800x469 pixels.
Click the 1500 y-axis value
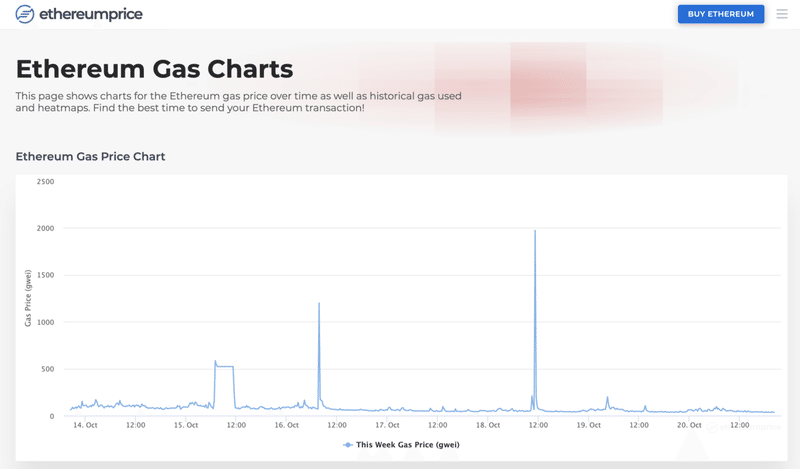pos(45,275)
